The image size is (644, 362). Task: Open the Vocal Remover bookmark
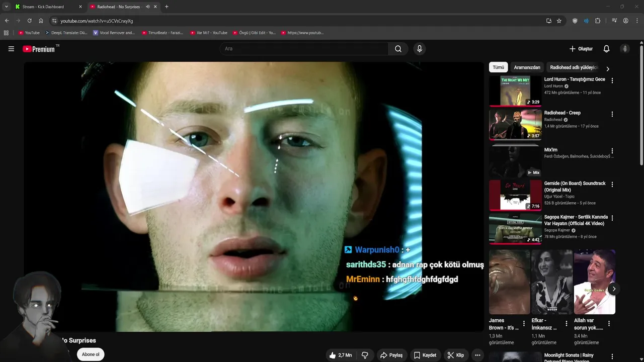pos(114,33)
